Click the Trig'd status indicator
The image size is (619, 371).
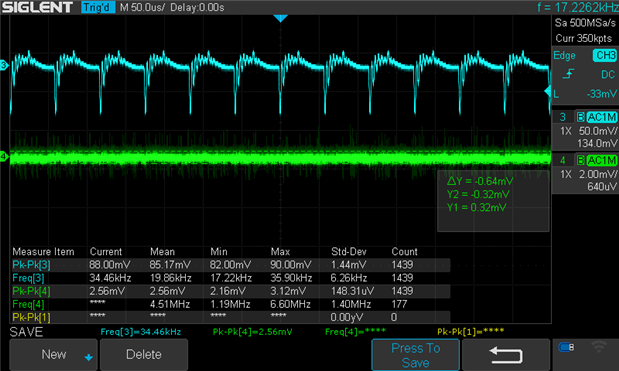98,7
